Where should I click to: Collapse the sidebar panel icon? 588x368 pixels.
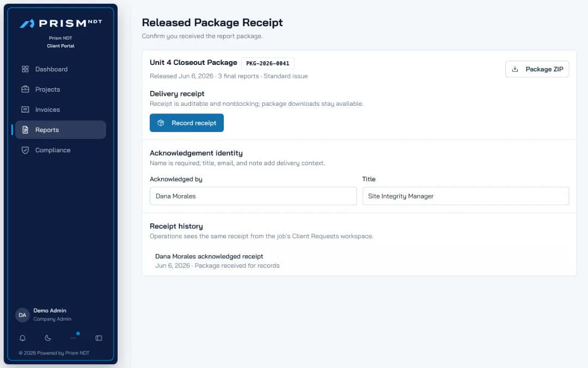point(99,338)
